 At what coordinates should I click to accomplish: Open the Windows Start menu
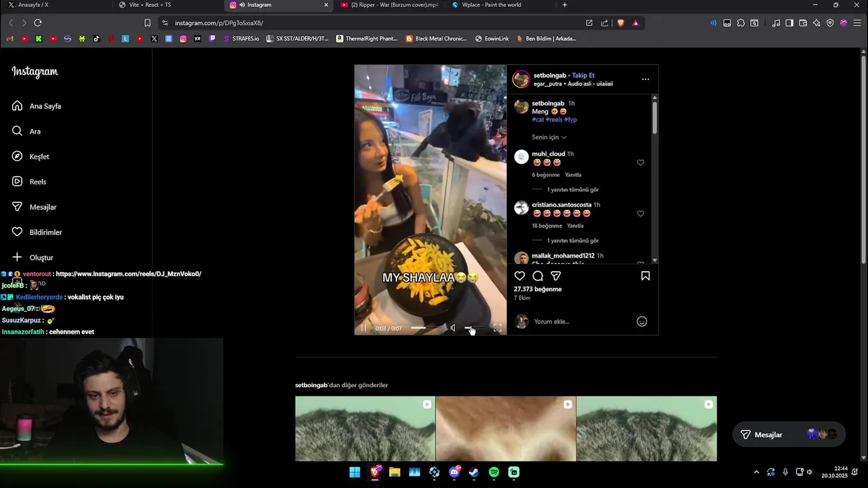click(355, 472)
